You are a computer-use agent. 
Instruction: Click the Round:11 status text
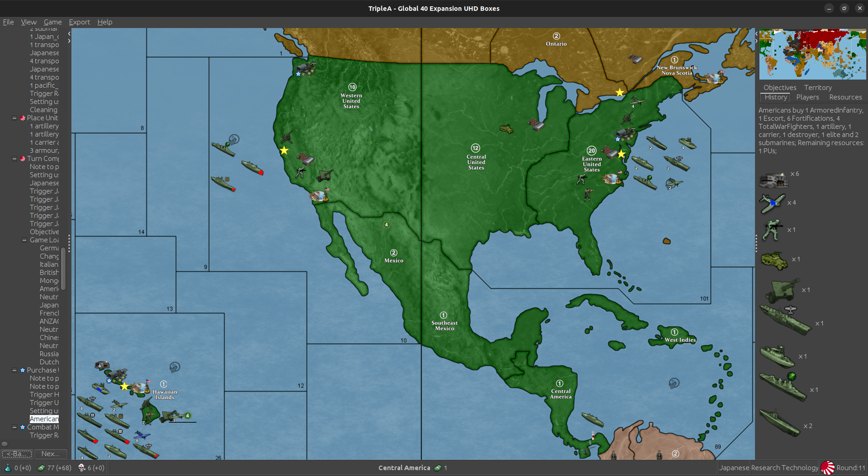pos(850,468)
